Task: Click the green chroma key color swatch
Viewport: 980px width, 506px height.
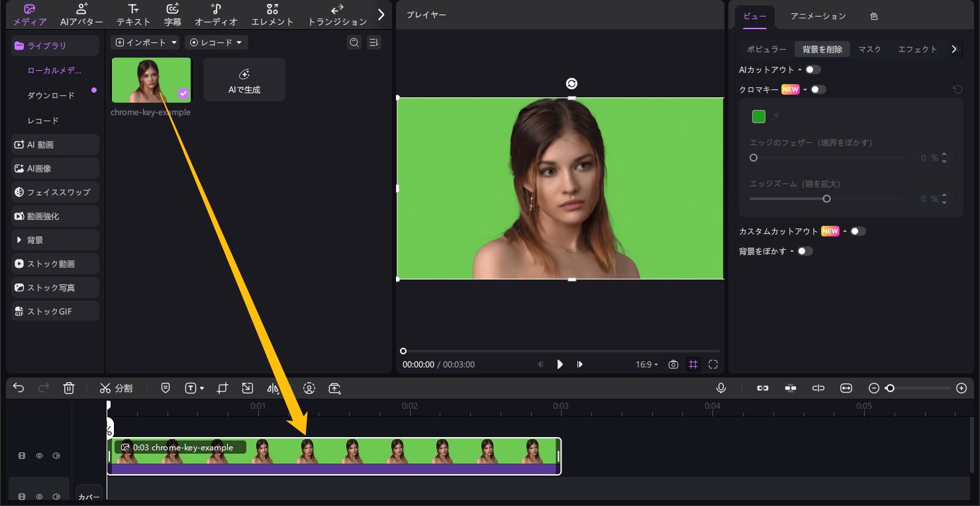Action: (x=759, y=117)
